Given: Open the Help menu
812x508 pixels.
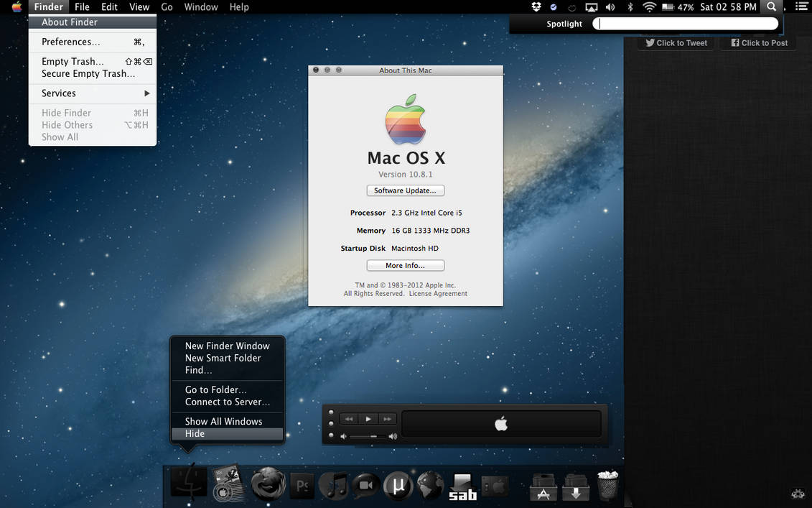Looking at the screenshot, I should (239, 6).
